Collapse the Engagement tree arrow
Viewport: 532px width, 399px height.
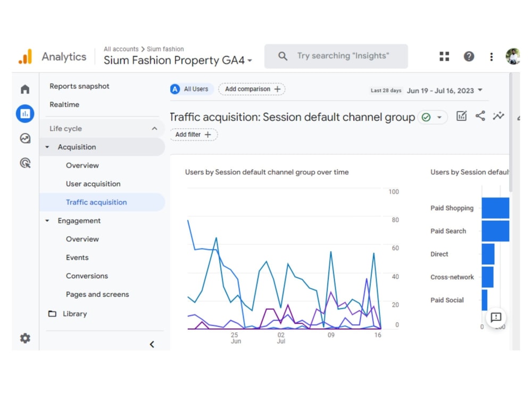[47, 221]
